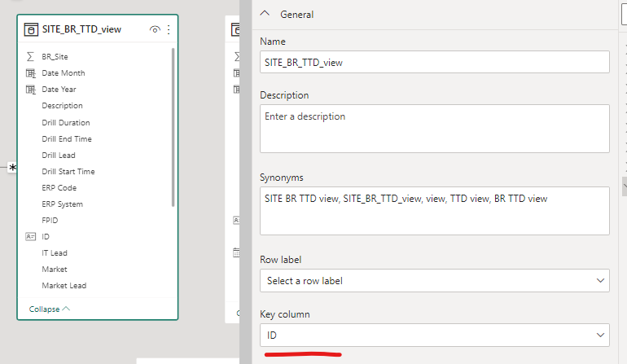Collapse the SITE_BR_TTD_view table card

coord(49,309)
